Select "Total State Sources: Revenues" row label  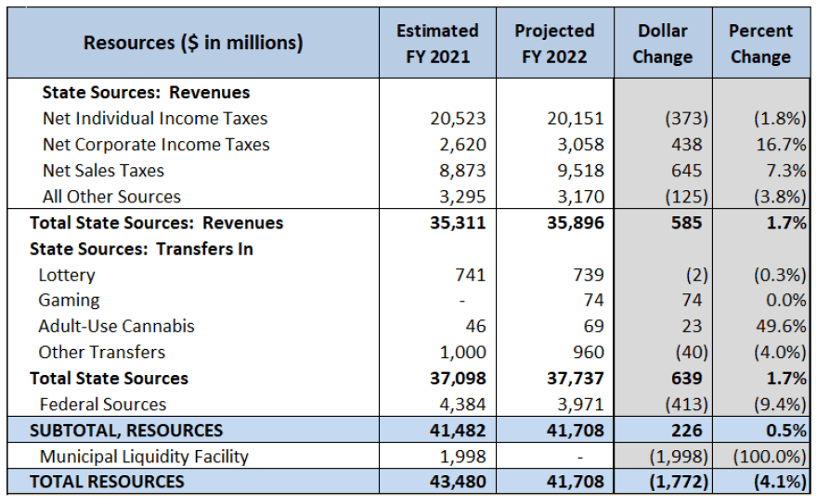(157, 223)
